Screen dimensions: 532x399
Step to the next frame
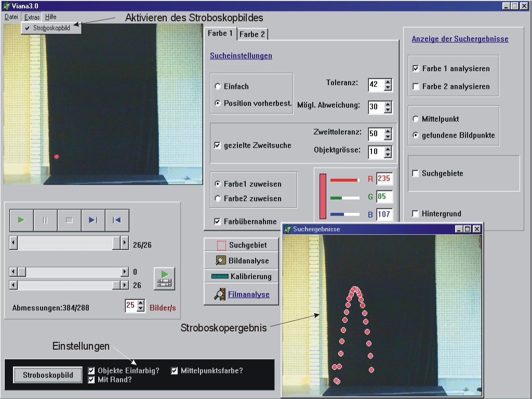93,220
